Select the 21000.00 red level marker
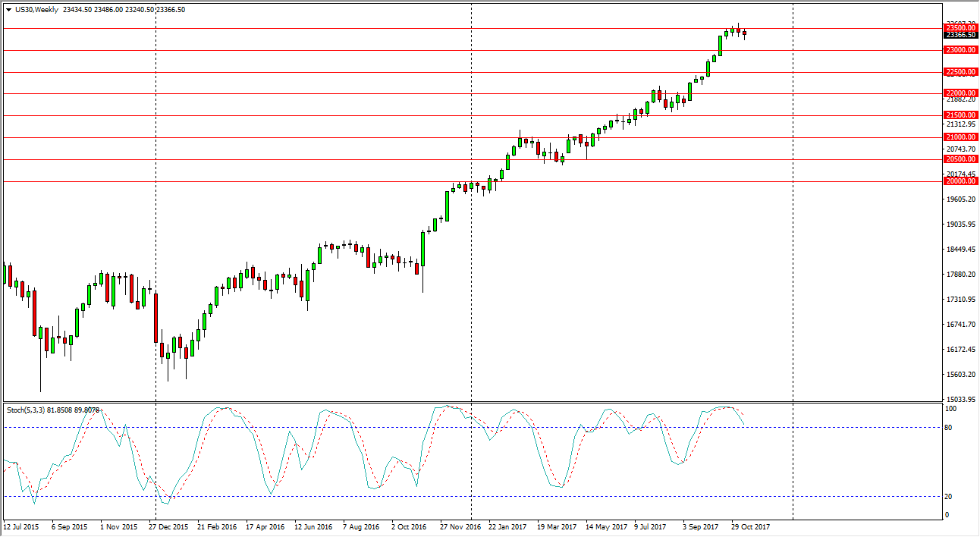Image resolution: width=980 pixels, height=537 pixels. pyautogui.click(x=960, y=137)
